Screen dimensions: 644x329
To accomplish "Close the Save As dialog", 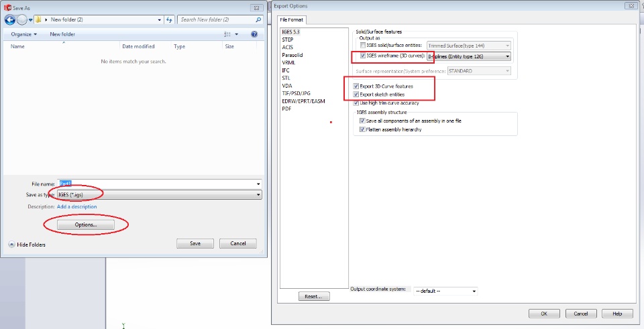I will [x=256, y=8].
